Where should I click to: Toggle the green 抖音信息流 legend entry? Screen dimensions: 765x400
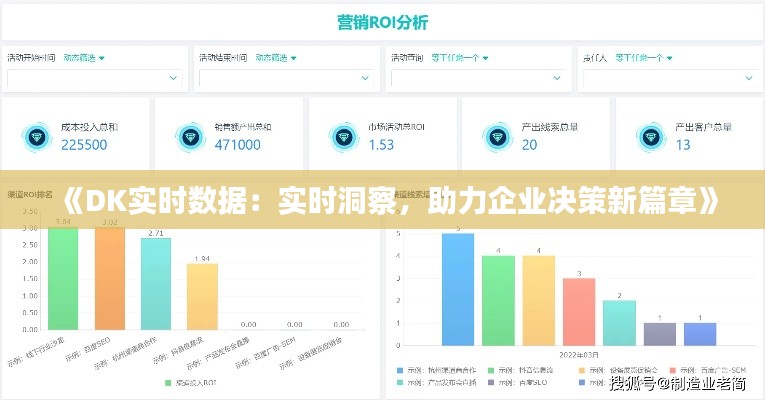[x=519, y=368]
